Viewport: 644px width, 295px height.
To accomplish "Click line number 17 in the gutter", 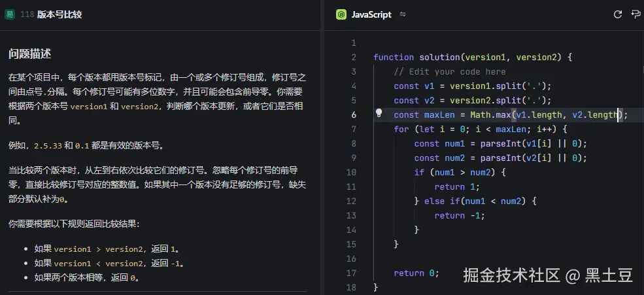I will 351,273.
